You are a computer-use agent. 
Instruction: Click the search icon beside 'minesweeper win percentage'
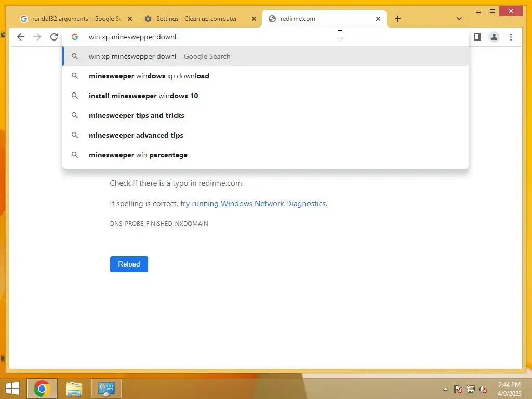(x=75, y=155)
